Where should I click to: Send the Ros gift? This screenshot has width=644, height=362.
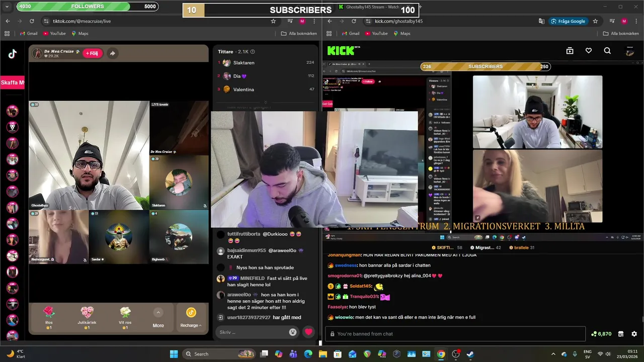(x=49, y=318)
